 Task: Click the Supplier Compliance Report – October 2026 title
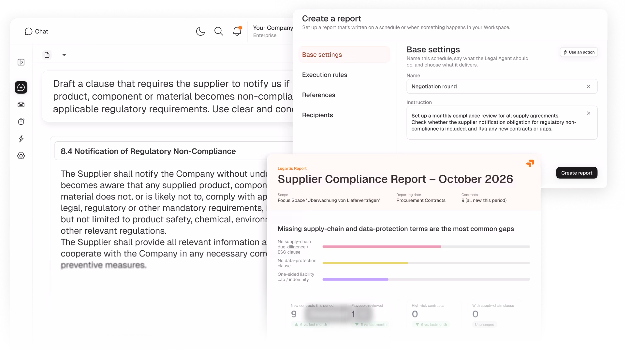click(395, 179)
